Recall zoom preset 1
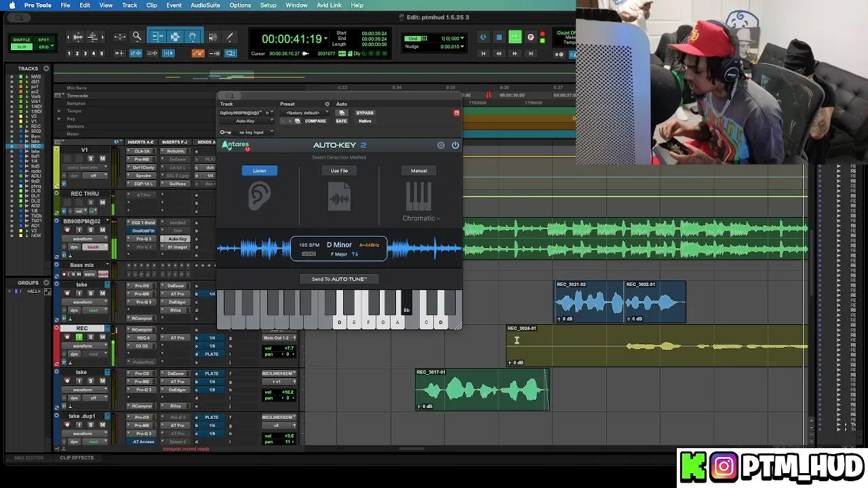The height and width of the screenshot is (488, 868). (x=69, y=54)
